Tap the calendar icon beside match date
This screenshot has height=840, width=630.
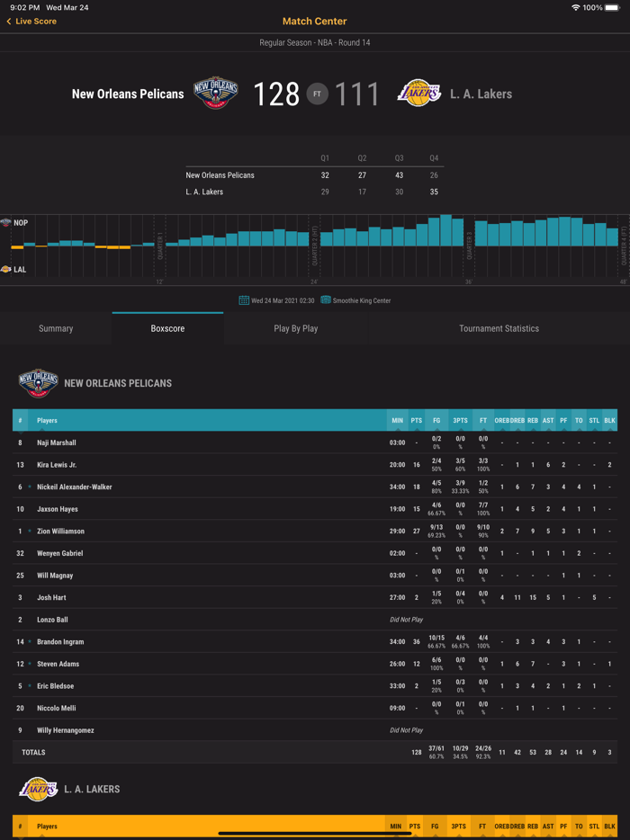244,300
